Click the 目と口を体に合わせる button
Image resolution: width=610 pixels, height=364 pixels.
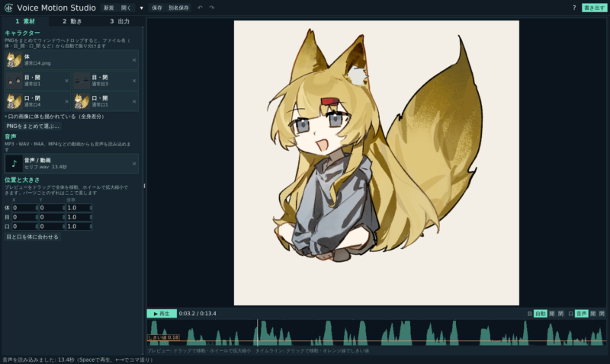(32, 237)
